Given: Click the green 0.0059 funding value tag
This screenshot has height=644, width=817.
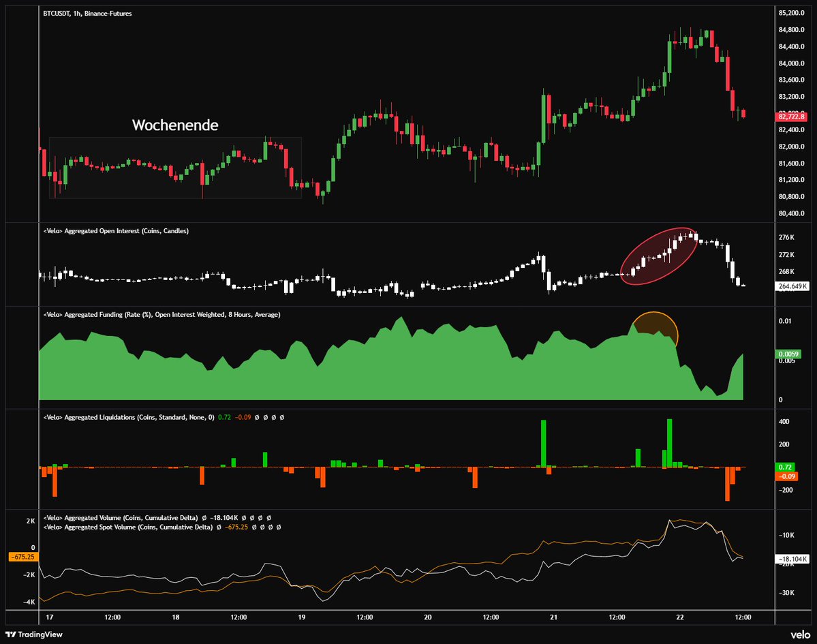Looking at the screenshot, I should point(788,354).
